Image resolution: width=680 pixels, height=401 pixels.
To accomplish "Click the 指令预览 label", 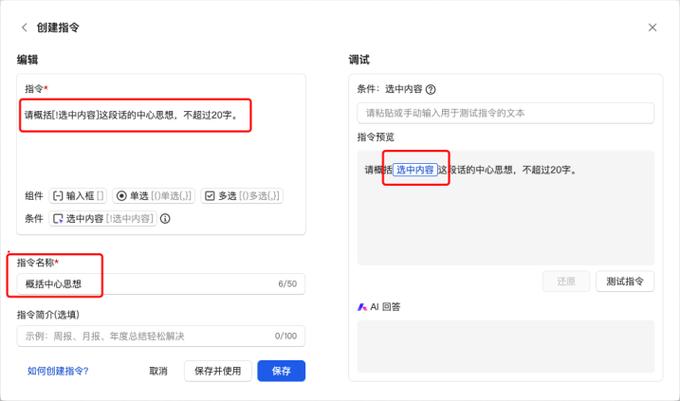I will click(x=376, y=137).
